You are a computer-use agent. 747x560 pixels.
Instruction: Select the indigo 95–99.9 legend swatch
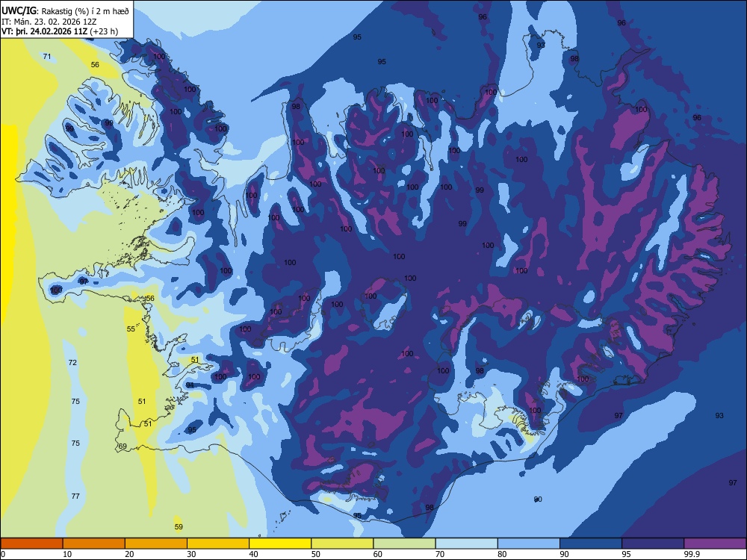653,544
